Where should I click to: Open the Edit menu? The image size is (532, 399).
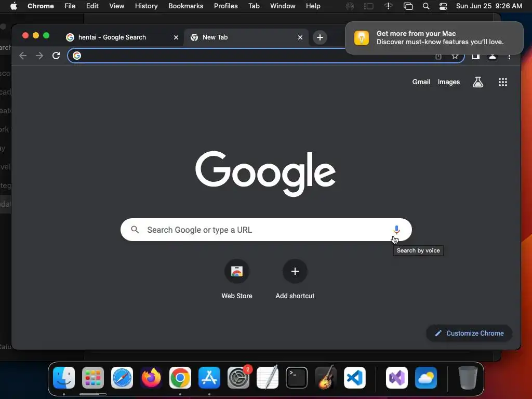click(x=92, y=6)
